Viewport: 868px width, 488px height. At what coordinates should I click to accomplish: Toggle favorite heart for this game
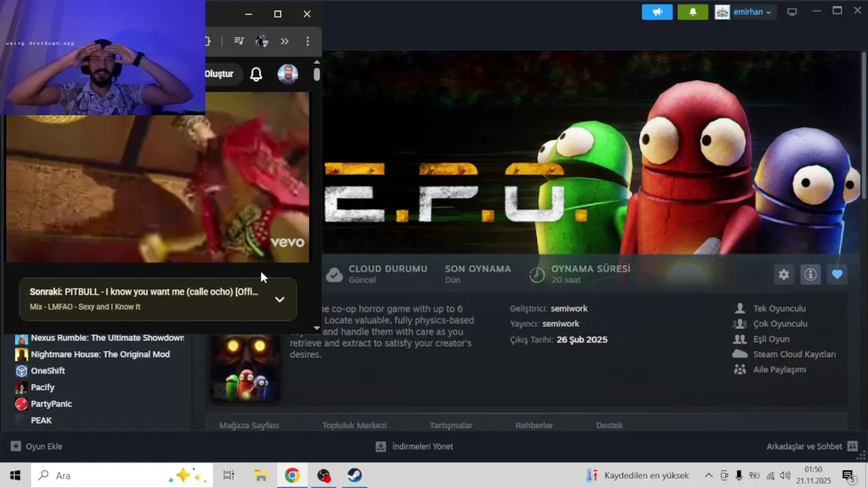pos(837,274)
